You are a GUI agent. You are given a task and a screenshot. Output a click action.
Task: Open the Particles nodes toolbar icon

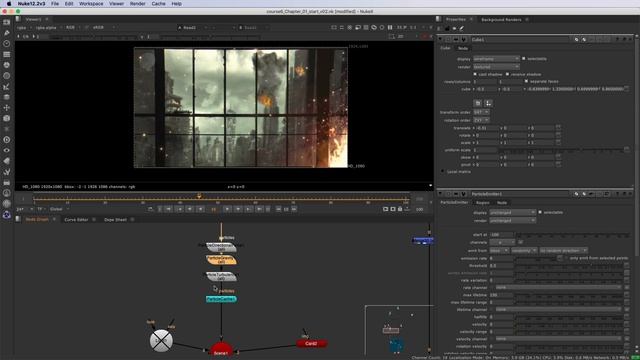click(x=7, y=129)
